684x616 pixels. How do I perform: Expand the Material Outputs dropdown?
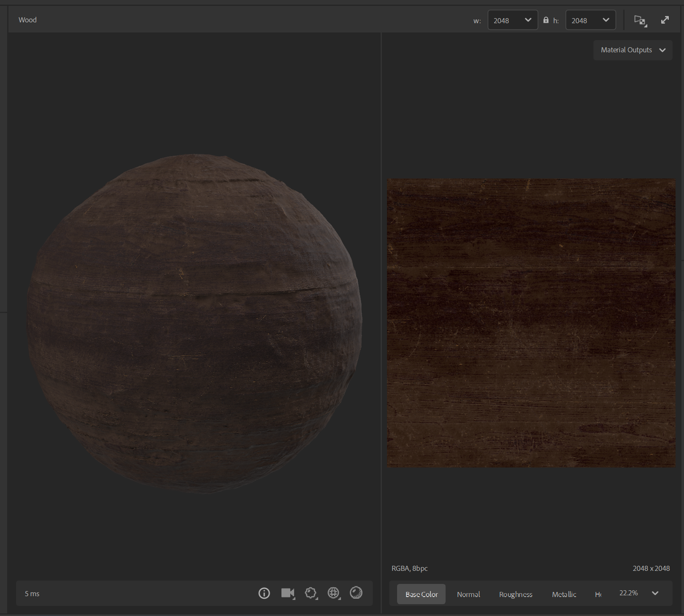[633, 50]
